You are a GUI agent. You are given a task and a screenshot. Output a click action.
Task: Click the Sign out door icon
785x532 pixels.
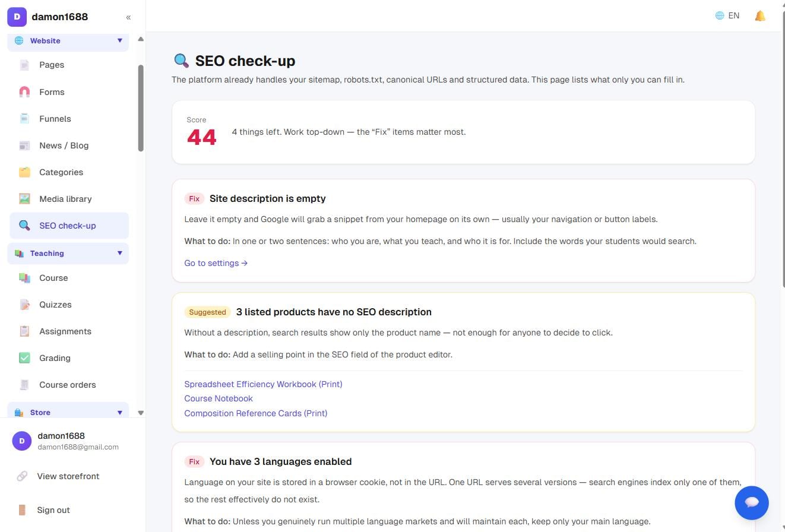pyautogui.click(x=22, y=510)
